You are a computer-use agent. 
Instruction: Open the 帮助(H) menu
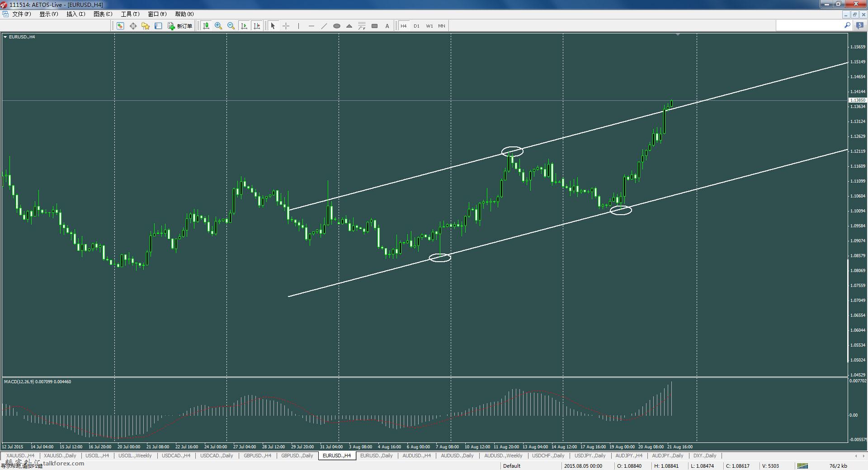(x=184, y=14)
